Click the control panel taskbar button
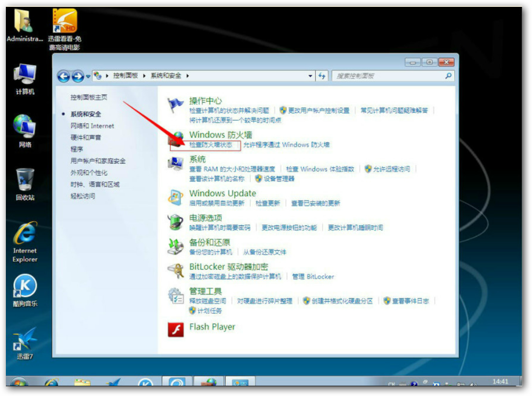The height and width of the screenshot is (396, 532). [x=240, y=382]
